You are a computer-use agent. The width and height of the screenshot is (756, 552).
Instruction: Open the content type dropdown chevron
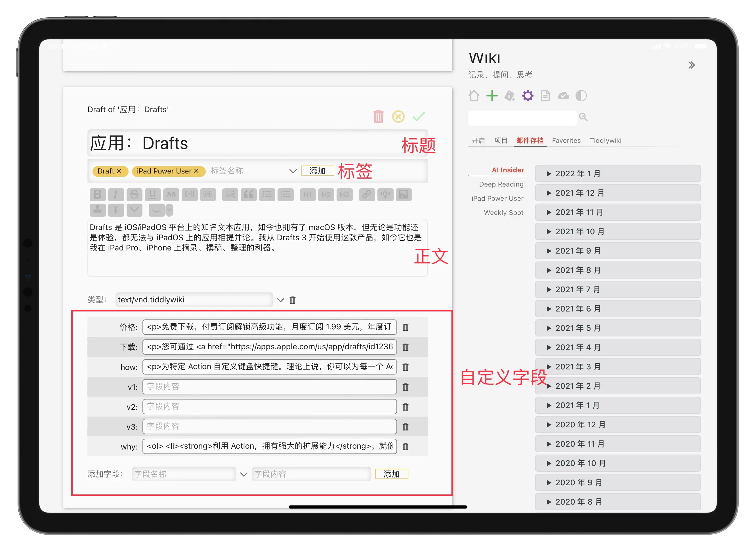(x=280, y=300)
